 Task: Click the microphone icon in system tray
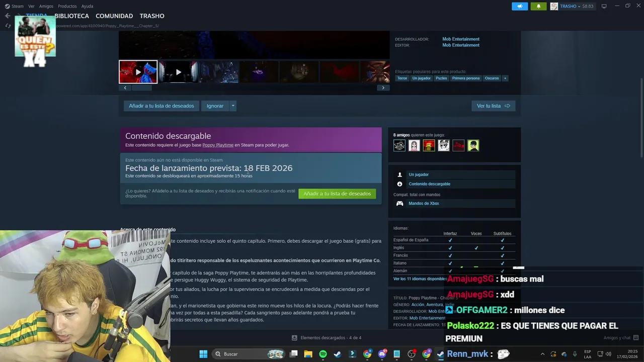click(575, 354)
